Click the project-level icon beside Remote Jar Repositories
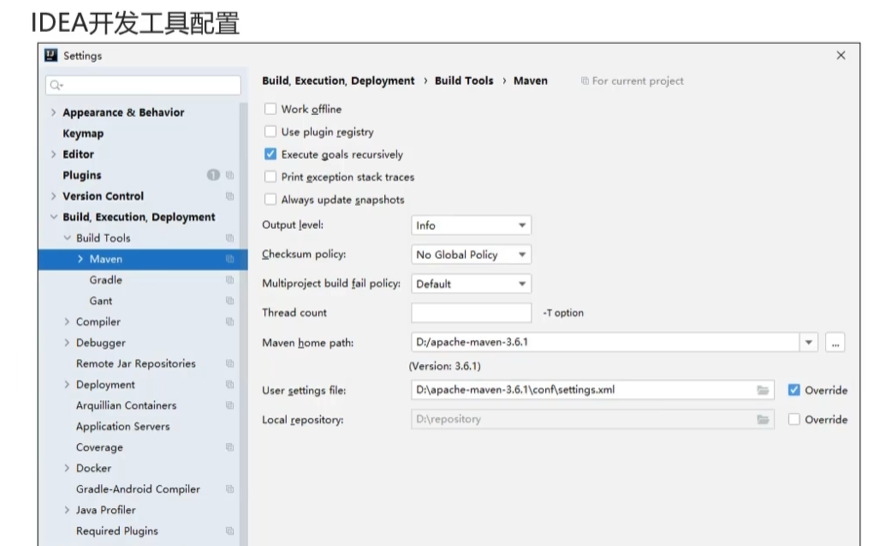Screen dimensions: 878x546 pos(230,363)
